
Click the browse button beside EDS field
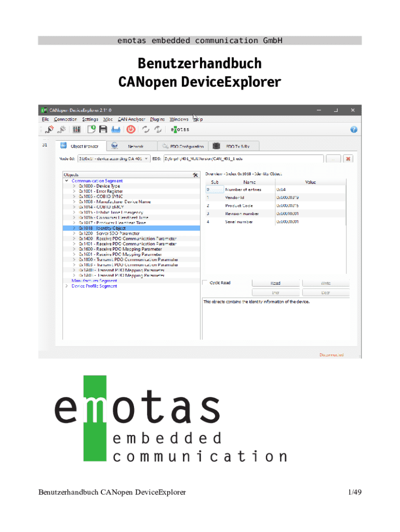point(333,158)
